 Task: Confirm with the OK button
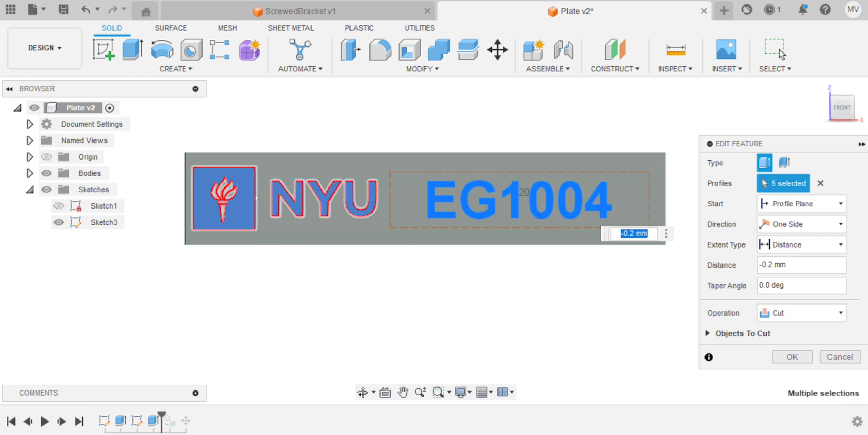click(792, 357)
